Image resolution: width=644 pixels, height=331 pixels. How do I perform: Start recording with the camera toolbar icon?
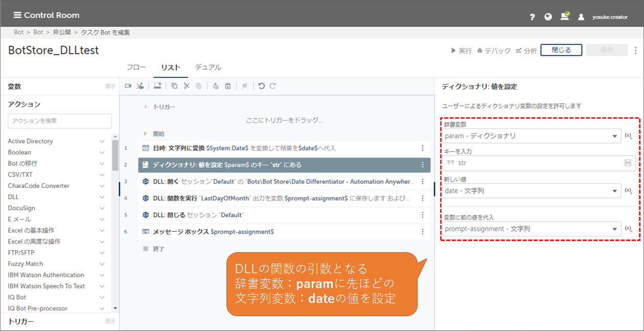[x=128, y=86]
